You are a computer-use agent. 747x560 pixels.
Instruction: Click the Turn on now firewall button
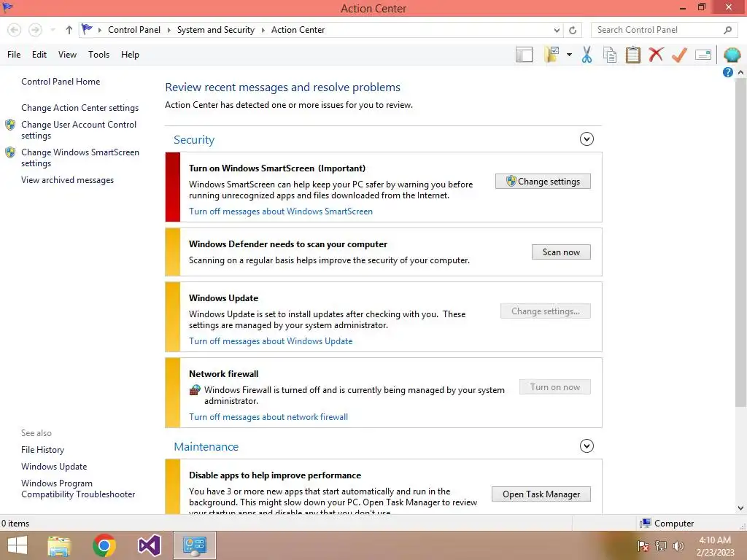click(x=555, y=387)
